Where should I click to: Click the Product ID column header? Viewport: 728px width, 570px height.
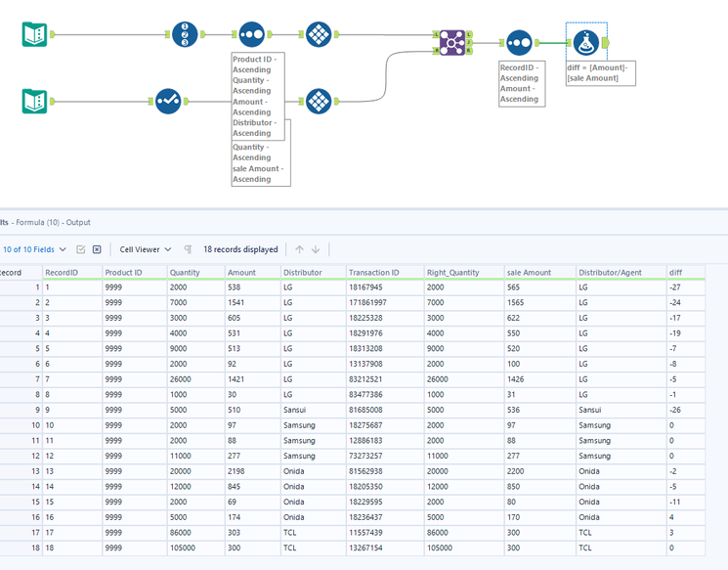pyautogui.click(x=135, y=272)
